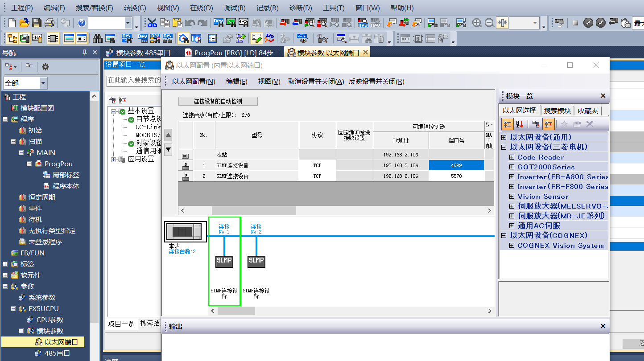
Task: Click the local station 本站 module image
Action: click(x=185, y=232)
